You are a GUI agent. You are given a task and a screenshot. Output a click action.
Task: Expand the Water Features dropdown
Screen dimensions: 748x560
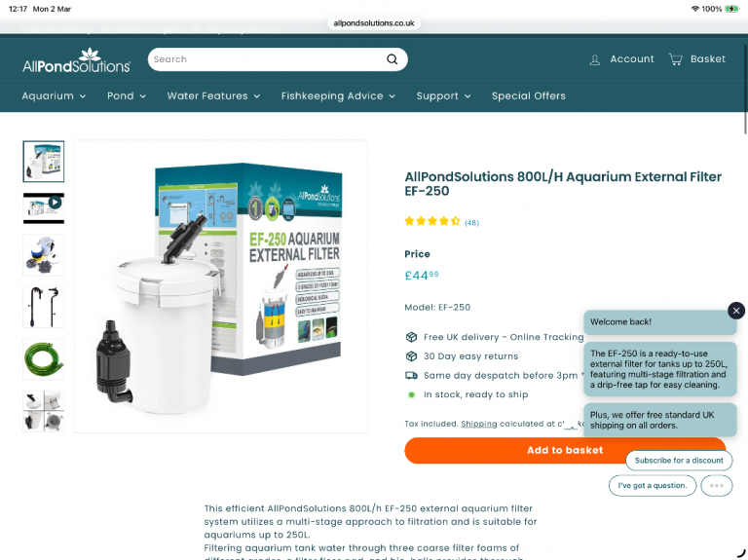[x=213, y=95]
